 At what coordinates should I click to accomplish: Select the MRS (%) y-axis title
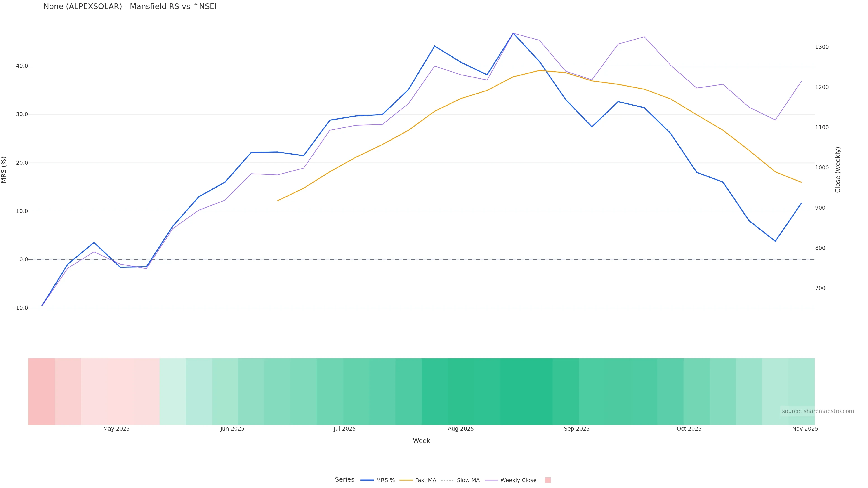(4, 170)
